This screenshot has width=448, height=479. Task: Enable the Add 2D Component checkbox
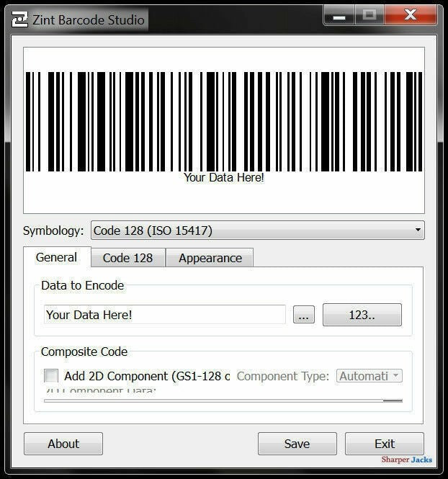point(51,376)
